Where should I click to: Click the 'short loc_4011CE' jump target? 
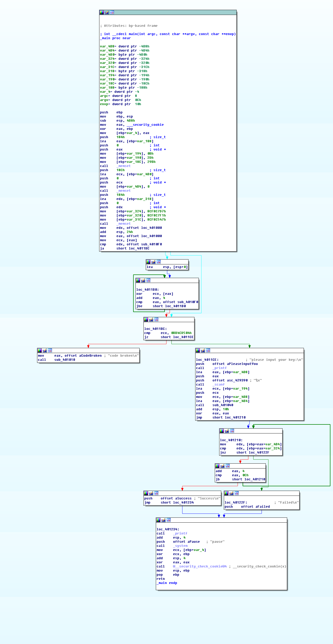pos(177,337)
